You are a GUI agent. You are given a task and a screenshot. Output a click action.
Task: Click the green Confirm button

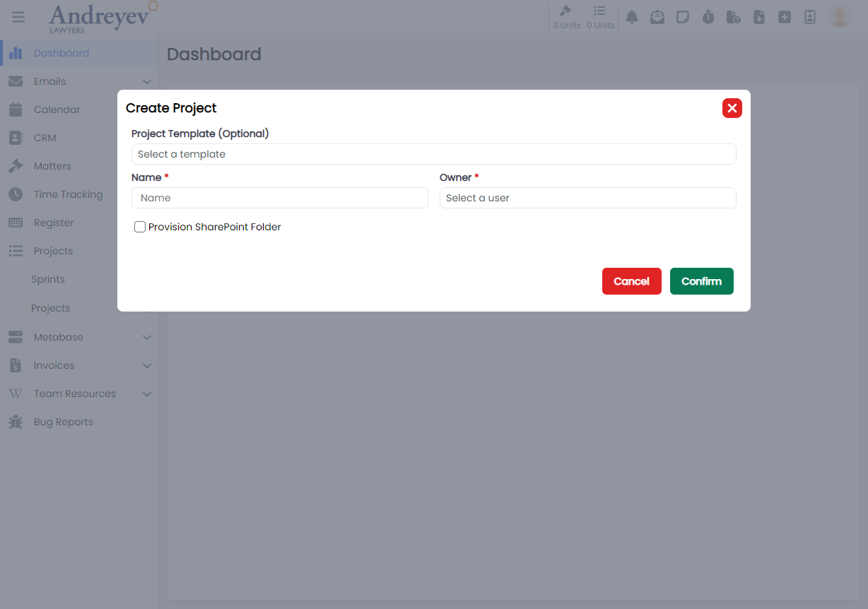[701, 281]
